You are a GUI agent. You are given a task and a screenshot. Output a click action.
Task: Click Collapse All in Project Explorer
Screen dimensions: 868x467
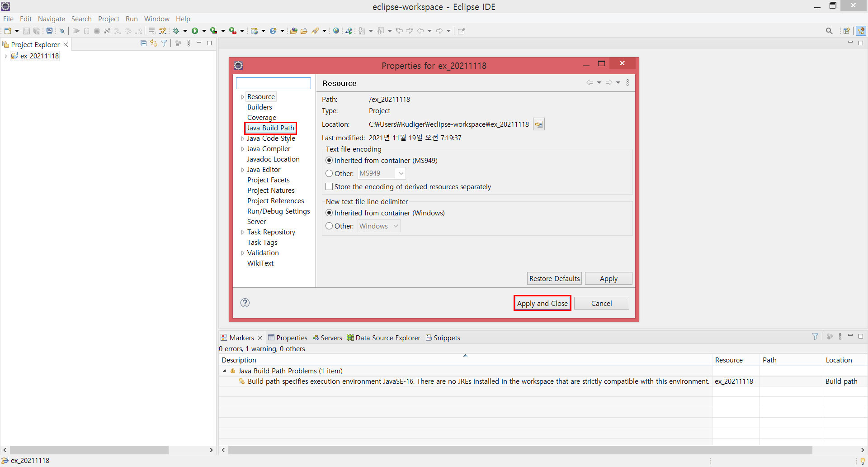(143, 43)
